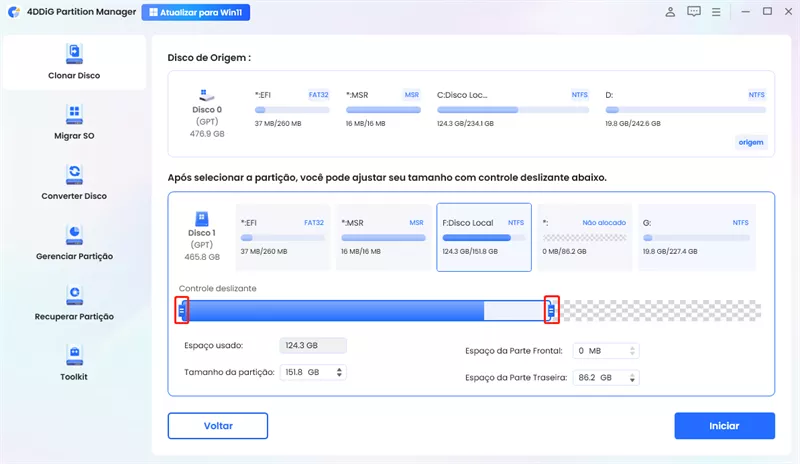Select Recuperar Partição menu label

pos(74,316)
